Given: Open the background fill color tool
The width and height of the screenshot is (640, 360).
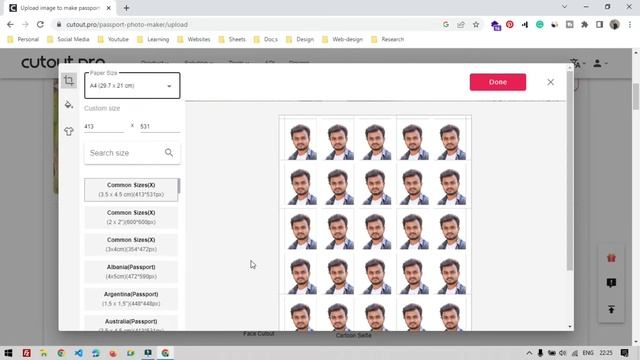Looking at the screenshot, I should 69,104.
